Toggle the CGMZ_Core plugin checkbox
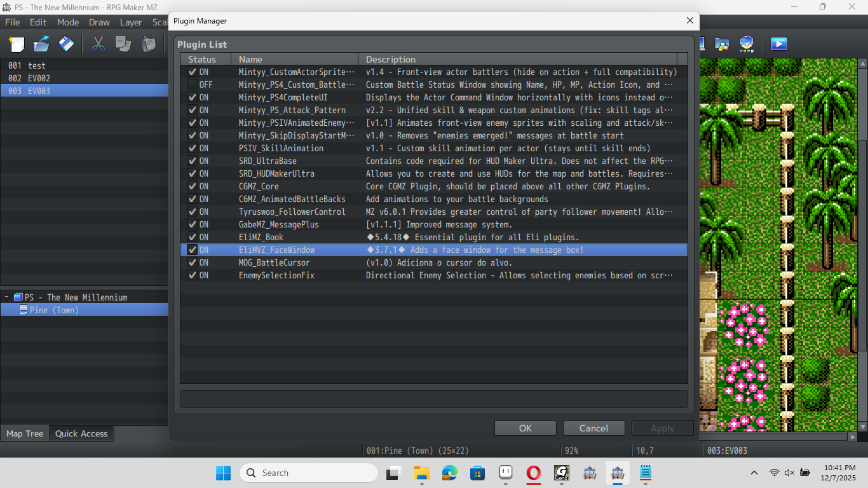Image resolution: width=868 pixels, height=488 pixels. click(x=192, y=186)
